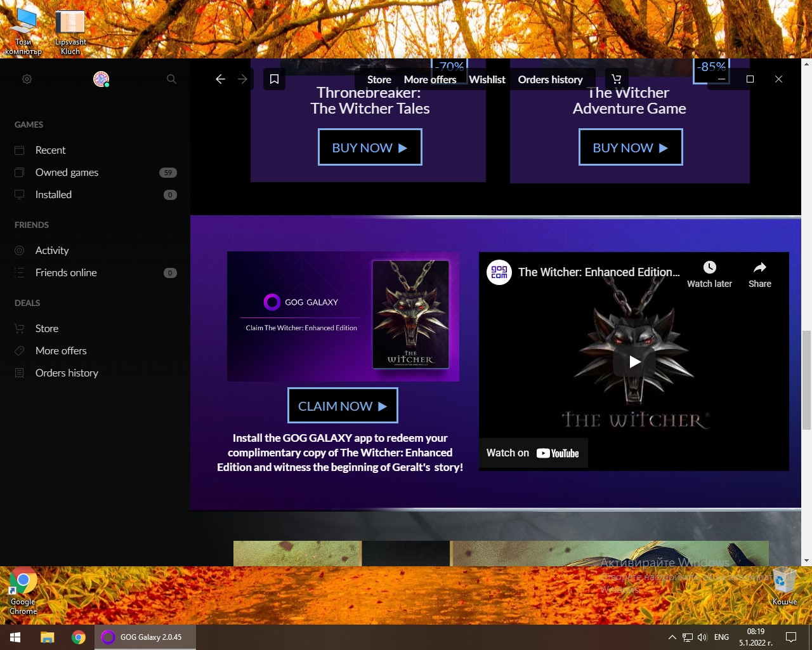This screenshot has height=650, width=812.
Task: Click the Share arrow on video
Action: click(759, 267)
